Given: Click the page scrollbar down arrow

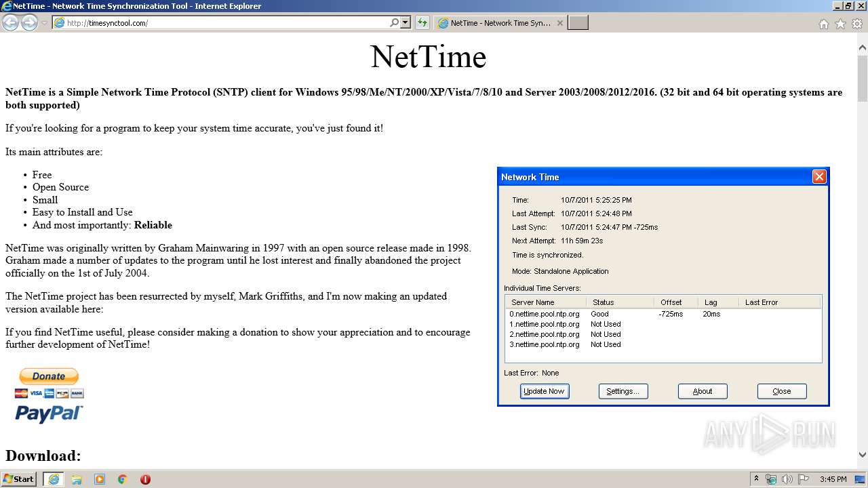Looking at the screenshot, I should click(x=862, y=455).
